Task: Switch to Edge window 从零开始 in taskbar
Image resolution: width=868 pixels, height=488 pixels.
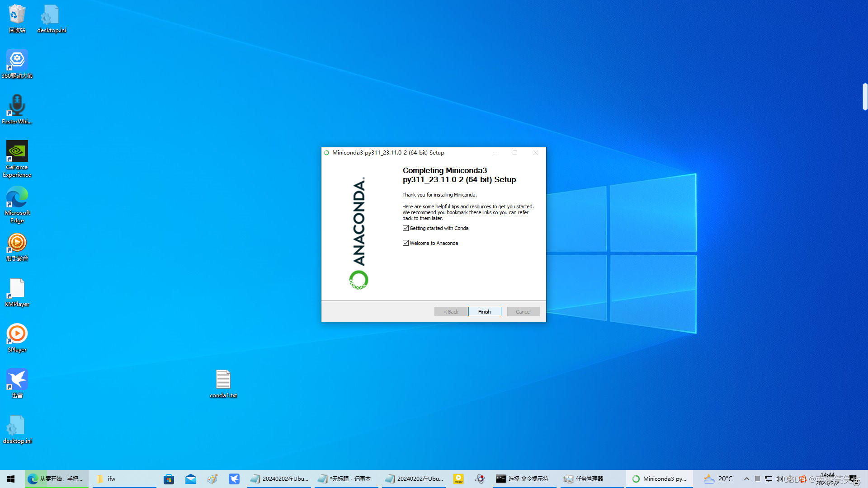Action: click(x=57, y=479)
